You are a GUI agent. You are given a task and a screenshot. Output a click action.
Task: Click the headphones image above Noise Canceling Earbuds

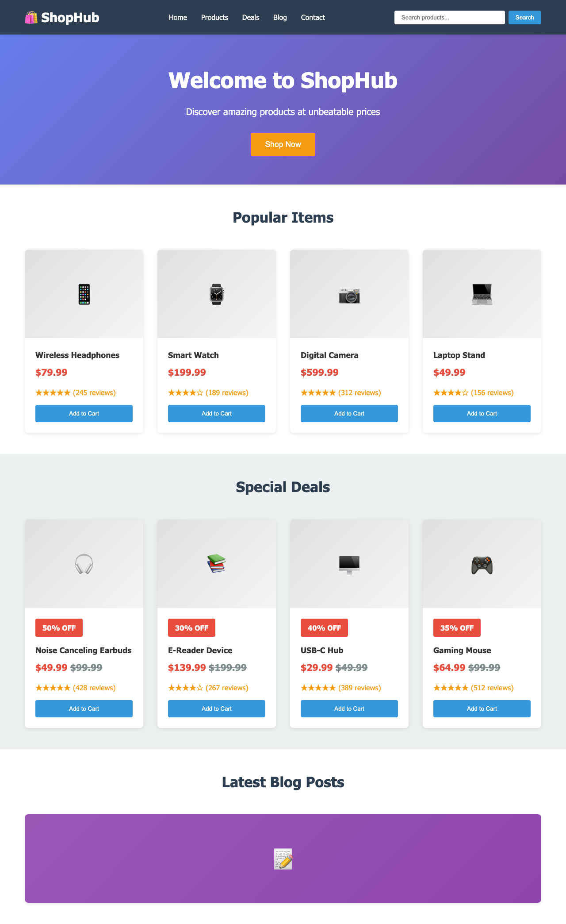click(84, 564)
